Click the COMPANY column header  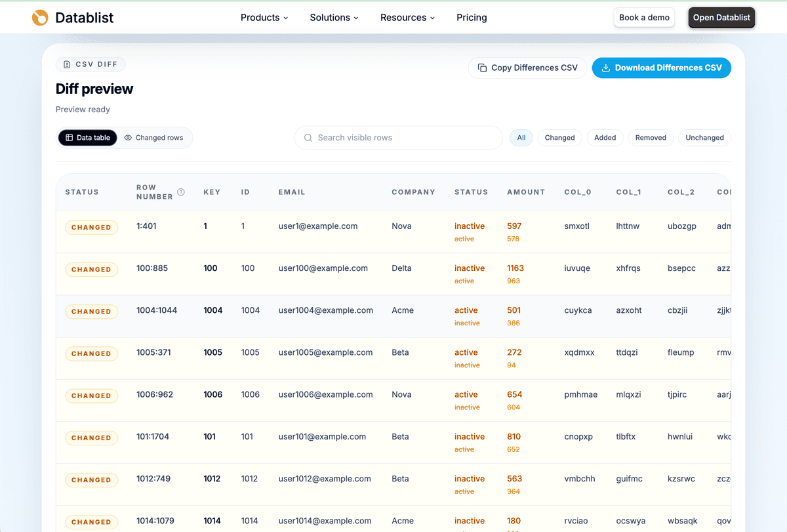(413, 192)
